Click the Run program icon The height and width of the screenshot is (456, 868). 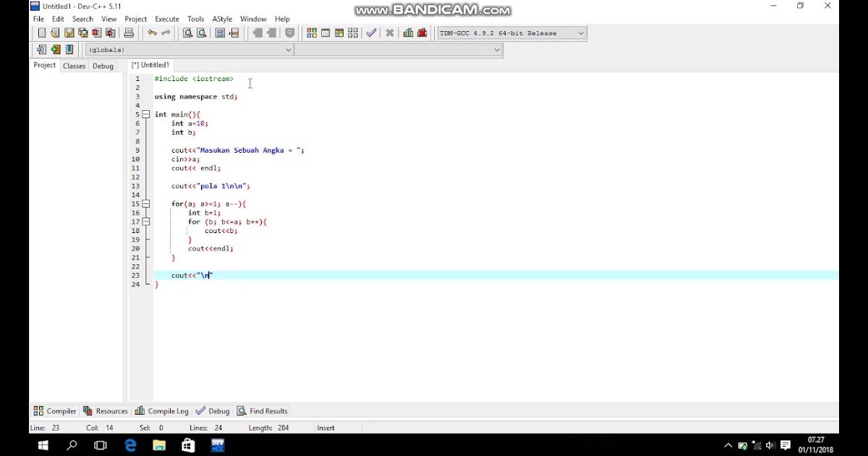[325, 33]
